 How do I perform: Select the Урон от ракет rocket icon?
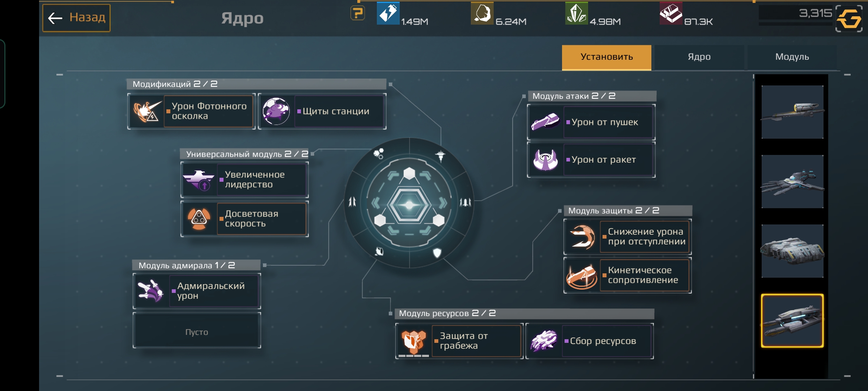click(x=545, y=160)
